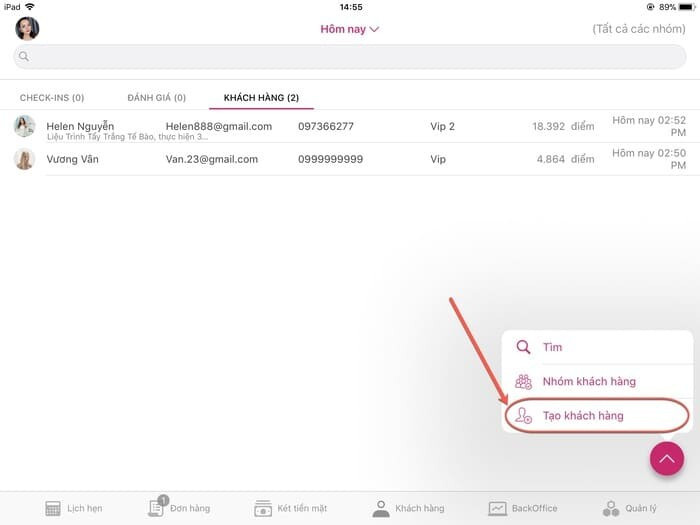700x525 pixels.
Task: Expand the Hôm nay date dropdown
Action: pyautogui.click(x=349, y=29)
